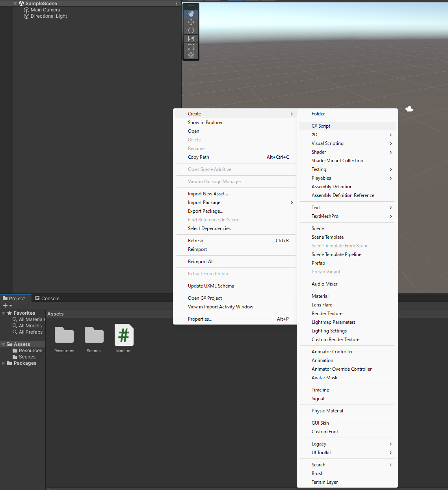Select the Rect transform tool
The width and height of the screenshot is (448, 490).
(191, 47)
